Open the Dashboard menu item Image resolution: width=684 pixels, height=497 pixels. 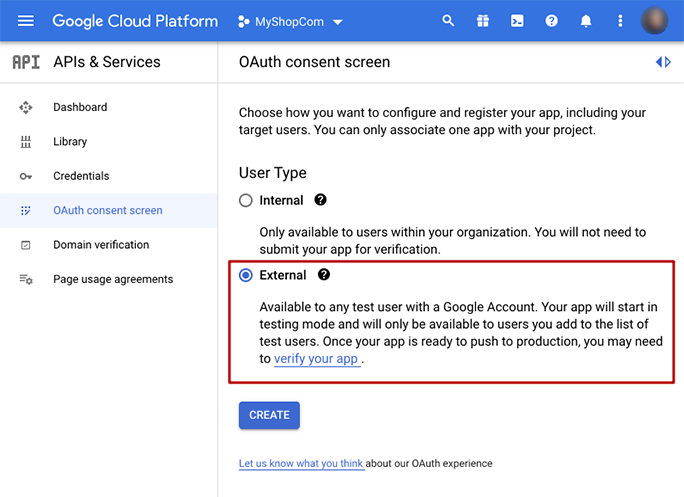click(x=80, y=107)
